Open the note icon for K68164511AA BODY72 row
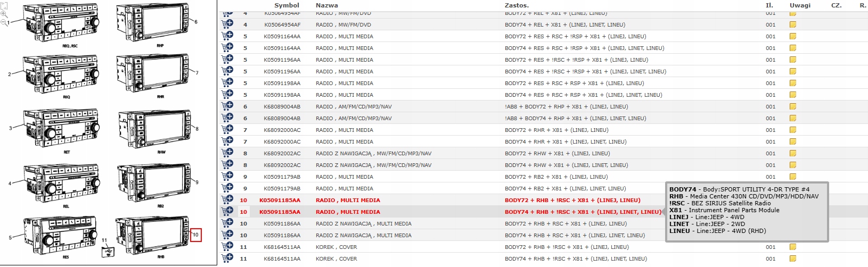 click(792, 247)
